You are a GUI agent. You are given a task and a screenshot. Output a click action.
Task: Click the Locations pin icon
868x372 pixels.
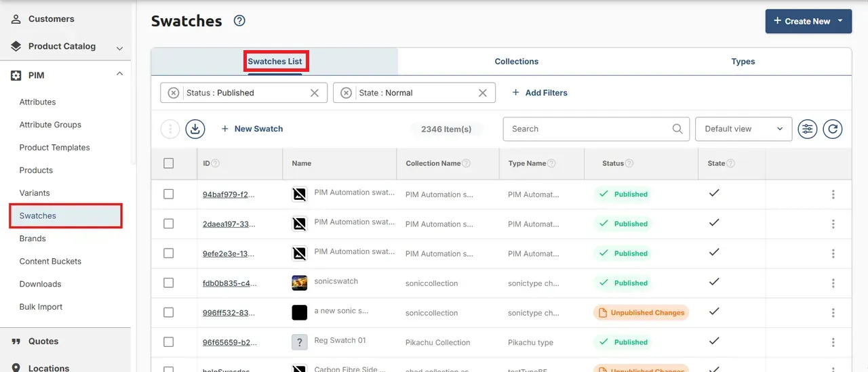click(x=16, y=368)
